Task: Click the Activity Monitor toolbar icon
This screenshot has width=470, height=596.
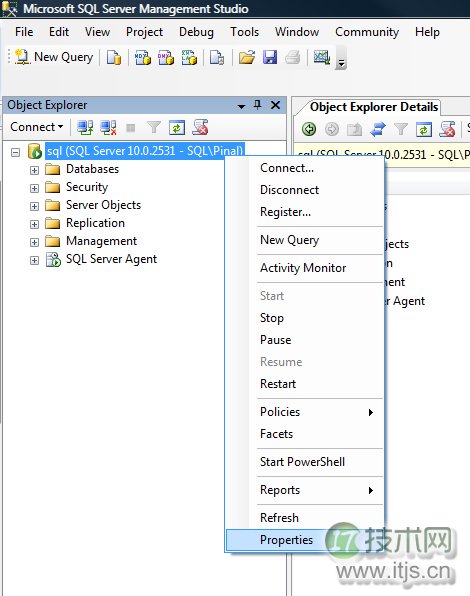Action: [321, 58]
